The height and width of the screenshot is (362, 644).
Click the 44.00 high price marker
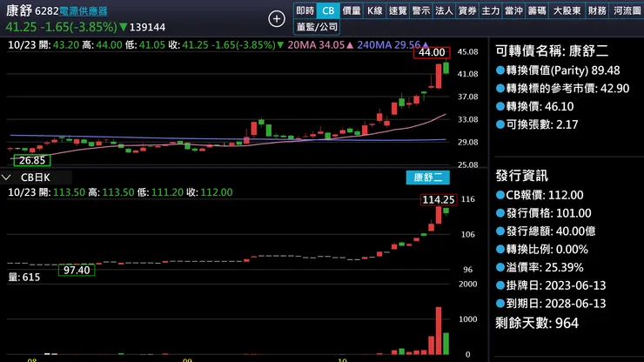point(432,52)
